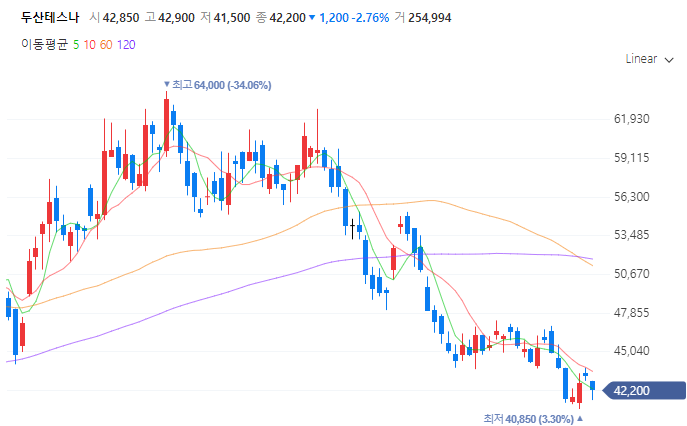Screen dimensions: 687x426
Task: Click the opening price 42,850
Action: click(x=121, y=18)
